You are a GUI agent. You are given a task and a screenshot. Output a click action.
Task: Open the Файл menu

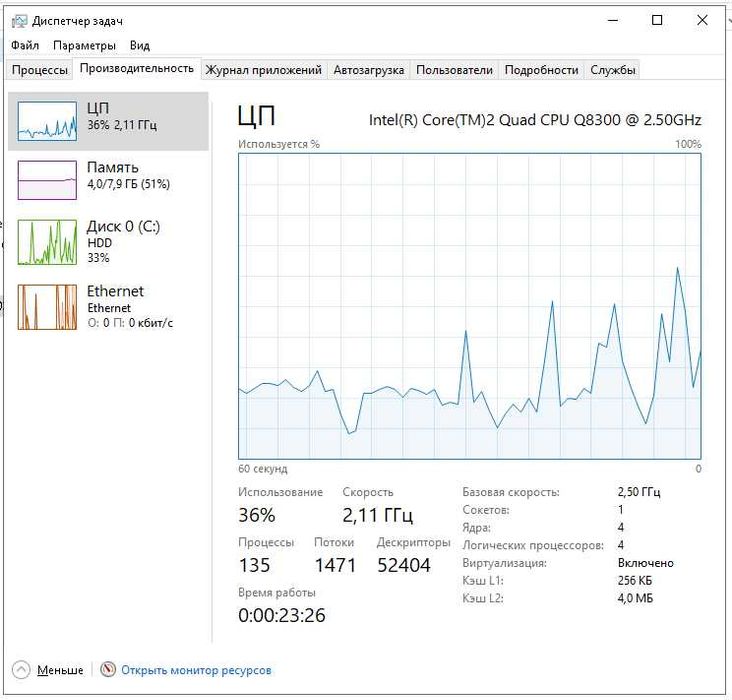point(25,45)
